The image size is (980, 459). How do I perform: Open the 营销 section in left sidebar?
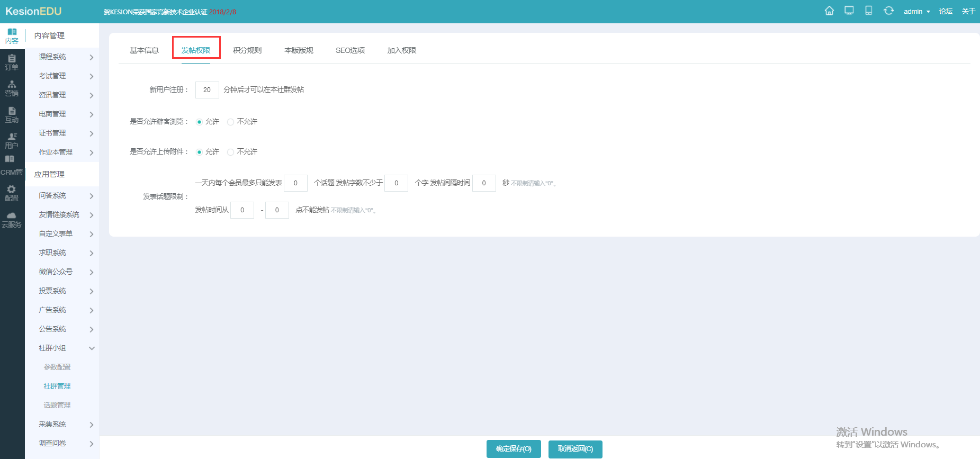click(12, 88)
